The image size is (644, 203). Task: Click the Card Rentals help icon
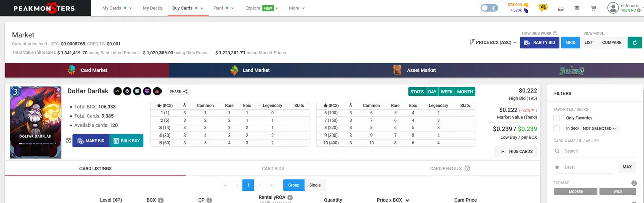click(467, 168)
